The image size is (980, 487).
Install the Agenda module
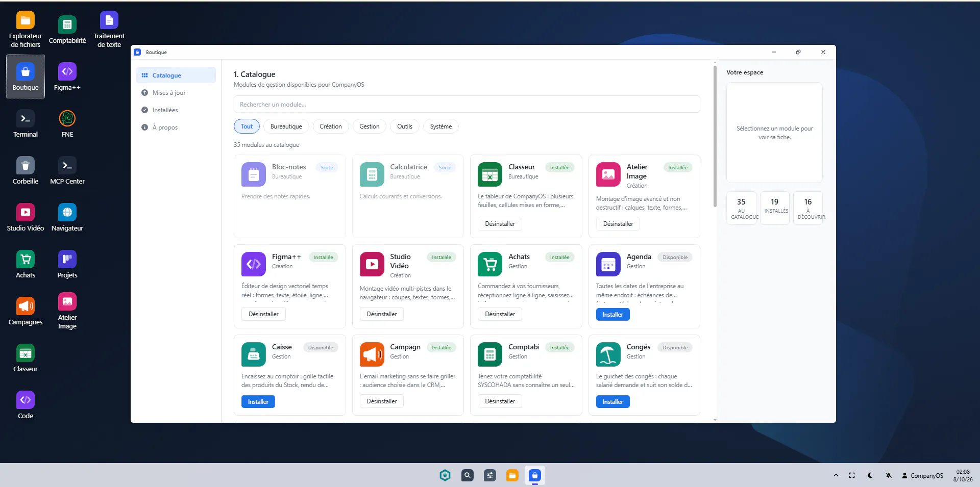click(x=612, y=315)
